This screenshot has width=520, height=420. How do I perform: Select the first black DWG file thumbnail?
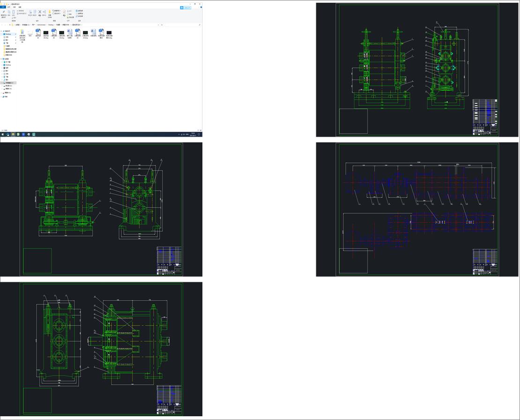coord(46,32)
